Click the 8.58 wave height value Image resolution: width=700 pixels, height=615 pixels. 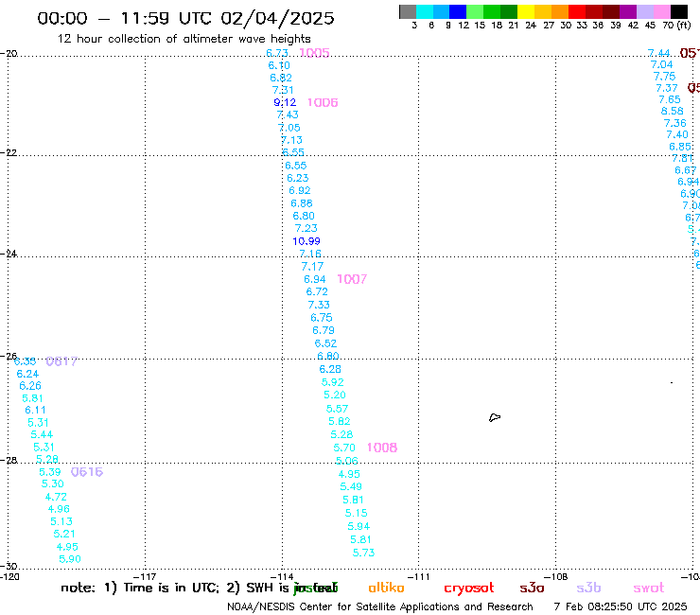(672, 111)
